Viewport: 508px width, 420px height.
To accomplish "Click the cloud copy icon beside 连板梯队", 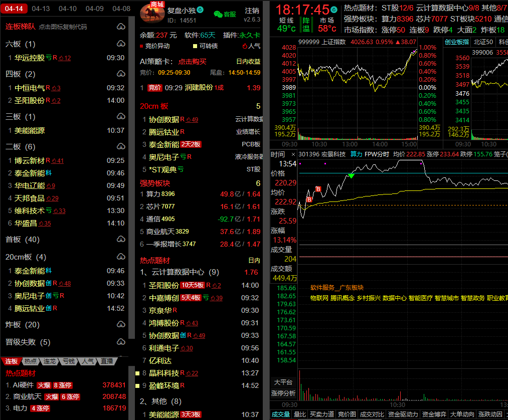I will pyautogui.click(x=121, y=27).
